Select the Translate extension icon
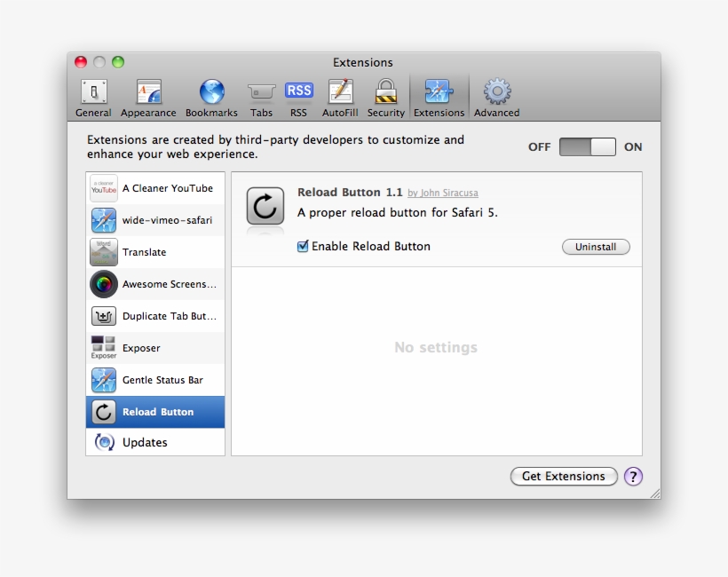 (104, 252)
